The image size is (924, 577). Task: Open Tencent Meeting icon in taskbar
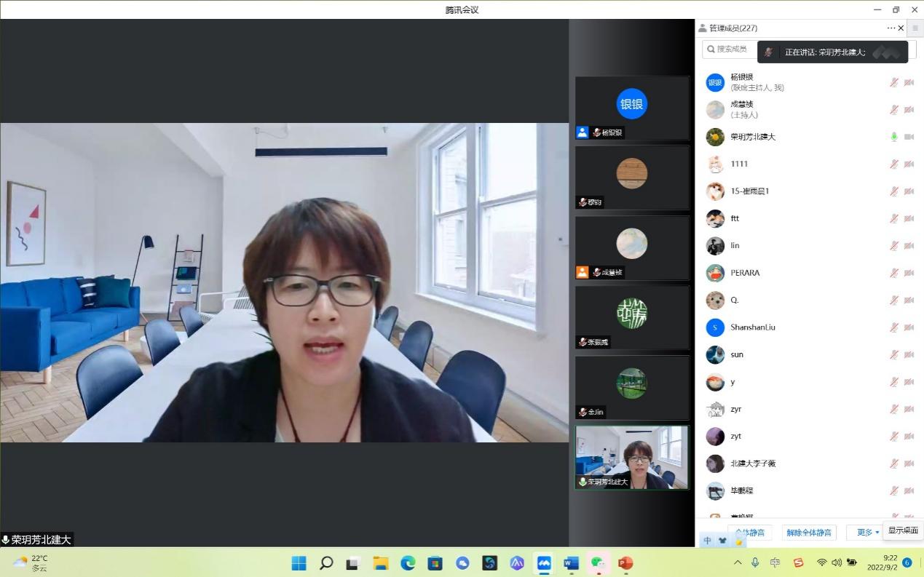544,562
